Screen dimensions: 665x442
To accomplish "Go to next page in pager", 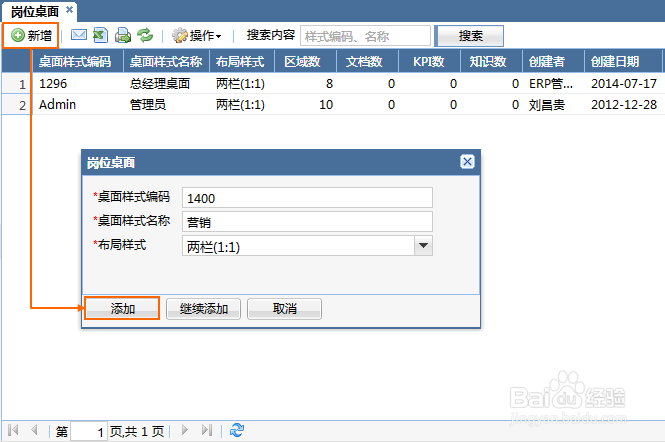I will pos(184,430).
